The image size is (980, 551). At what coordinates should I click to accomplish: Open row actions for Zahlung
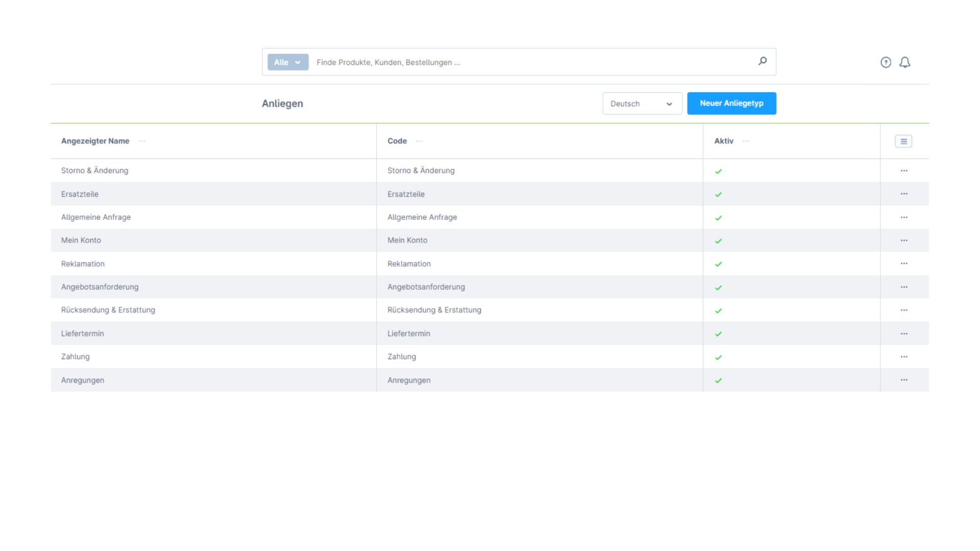tap(904, 357)
